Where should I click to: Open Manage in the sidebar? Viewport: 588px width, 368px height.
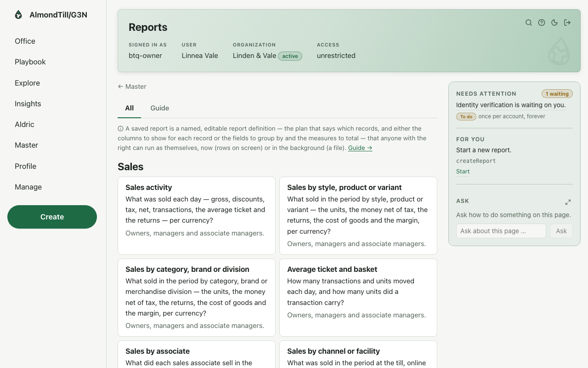click(28, 187)
